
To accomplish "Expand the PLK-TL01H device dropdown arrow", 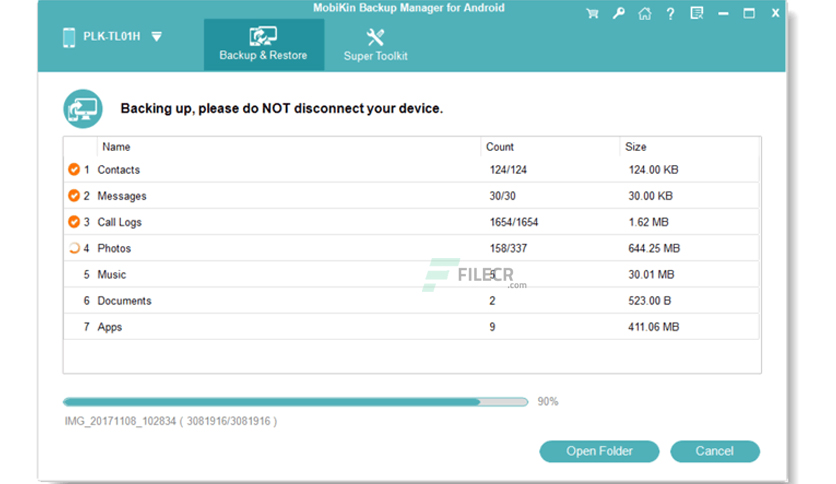I will [156, 37].
